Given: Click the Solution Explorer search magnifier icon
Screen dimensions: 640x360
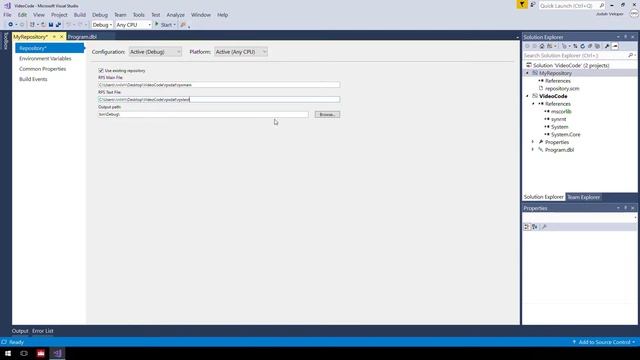Looking at the screenshot, I should [x=630, y=56].
